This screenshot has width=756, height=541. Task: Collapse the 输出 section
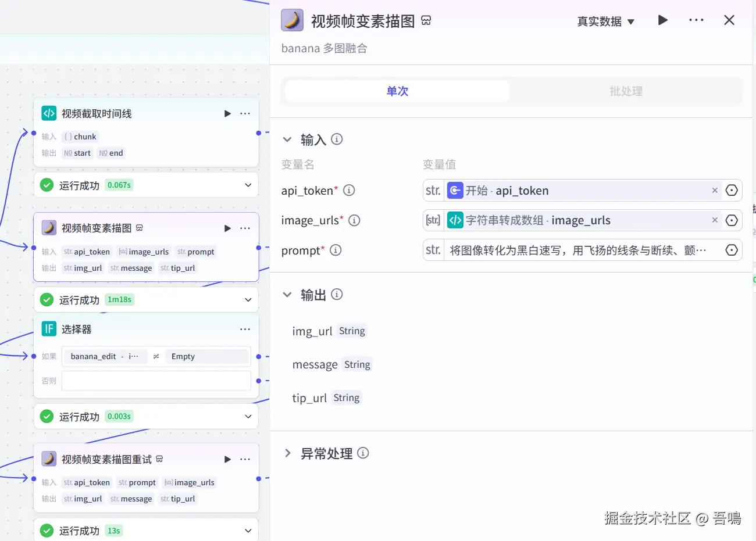pos(287,295)
